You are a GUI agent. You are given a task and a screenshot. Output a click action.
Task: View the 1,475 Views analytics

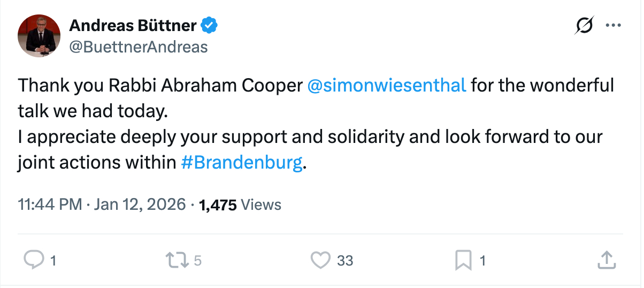[x=240, y=204]
